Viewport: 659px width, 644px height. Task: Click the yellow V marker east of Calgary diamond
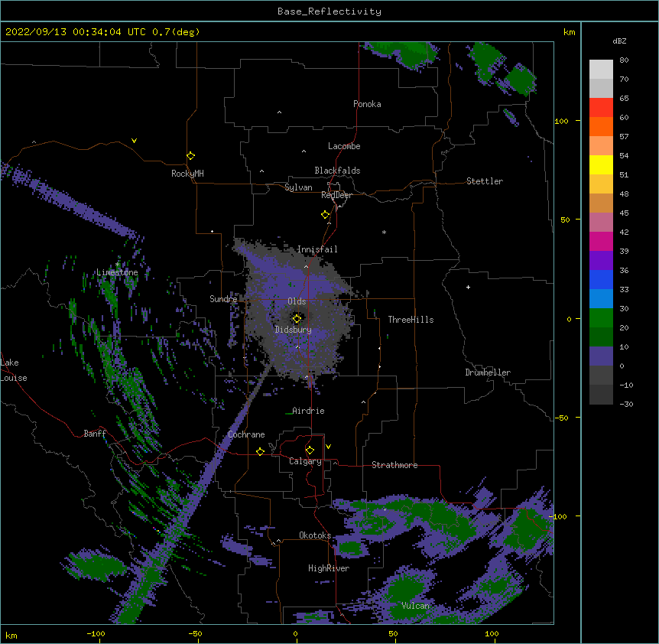pos(328,447)
